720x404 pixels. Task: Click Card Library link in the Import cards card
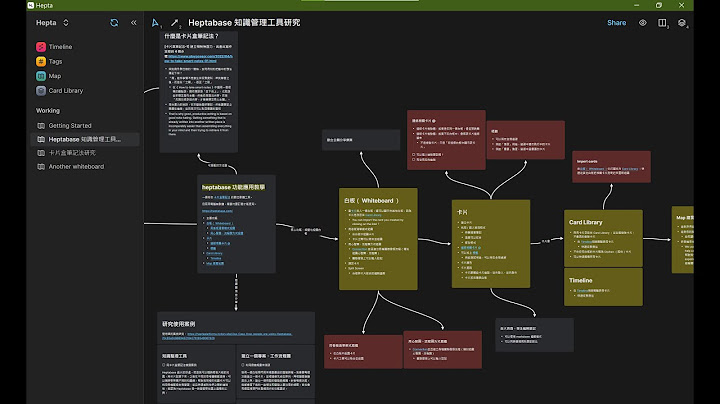(630, 168)
